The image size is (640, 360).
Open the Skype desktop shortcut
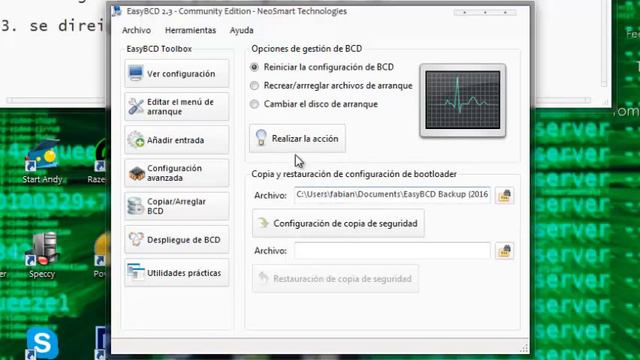42,342
